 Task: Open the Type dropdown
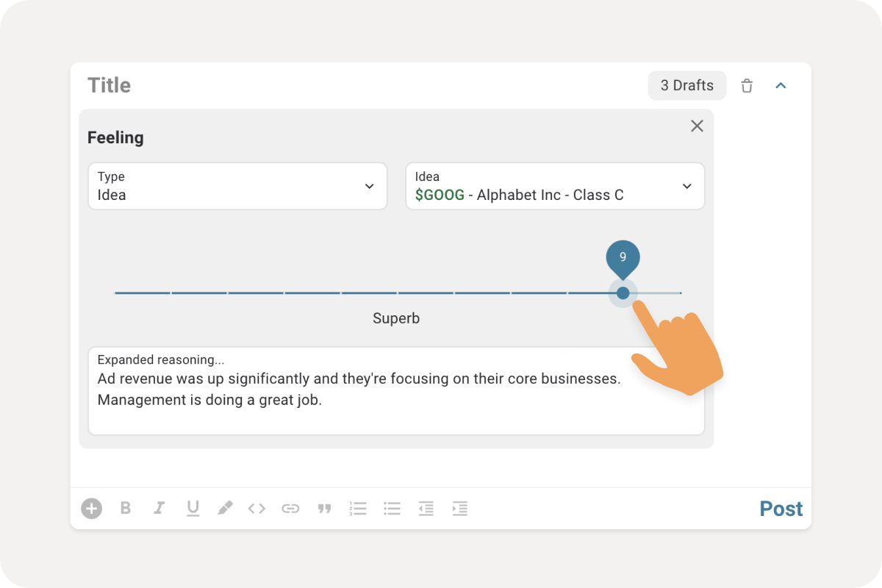(237, 186)
